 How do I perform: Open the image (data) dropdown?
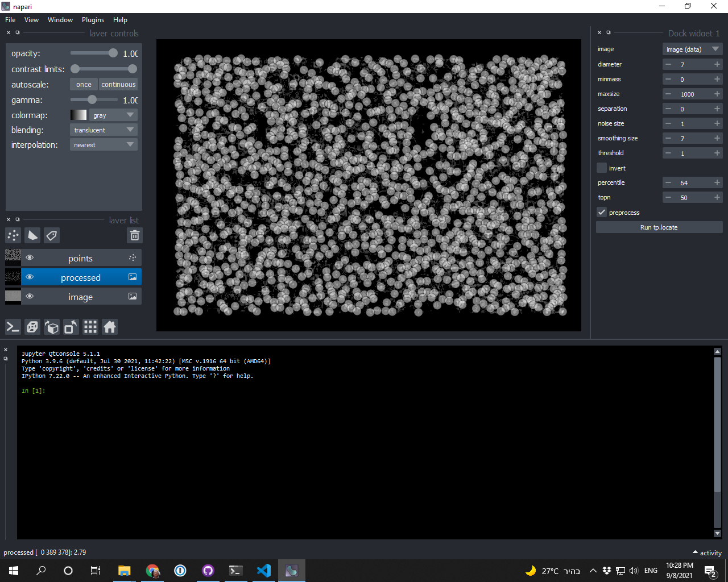pyautogui.click(x=692, y=49)
